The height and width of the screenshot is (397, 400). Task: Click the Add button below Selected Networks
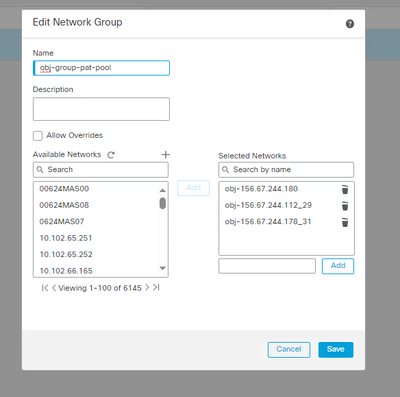tap(338, 266)
